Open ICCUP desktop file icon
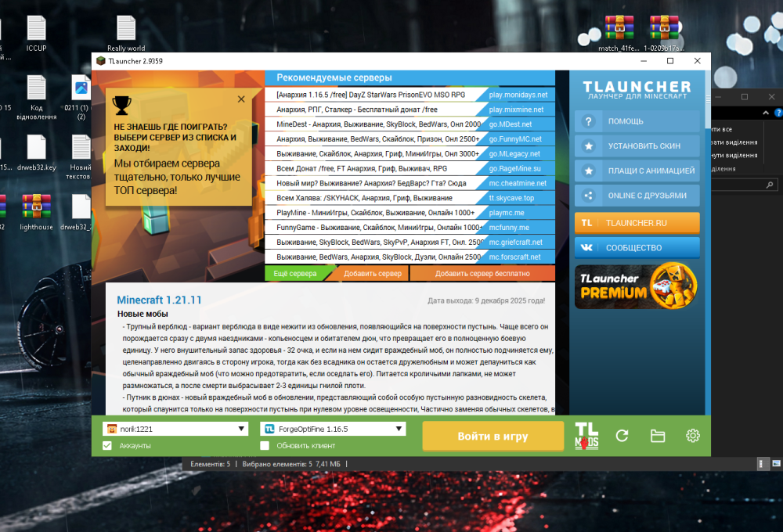 tap(37, 33)
